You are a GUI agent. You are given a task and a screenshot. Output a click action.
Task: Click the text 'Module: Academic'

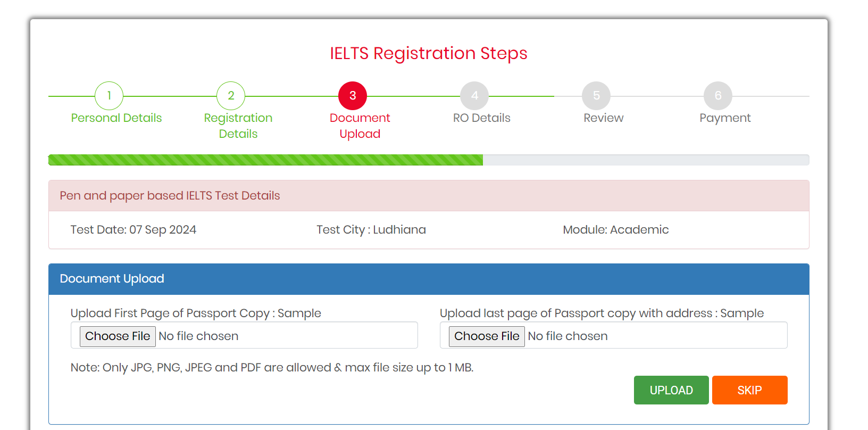point(616,230)
